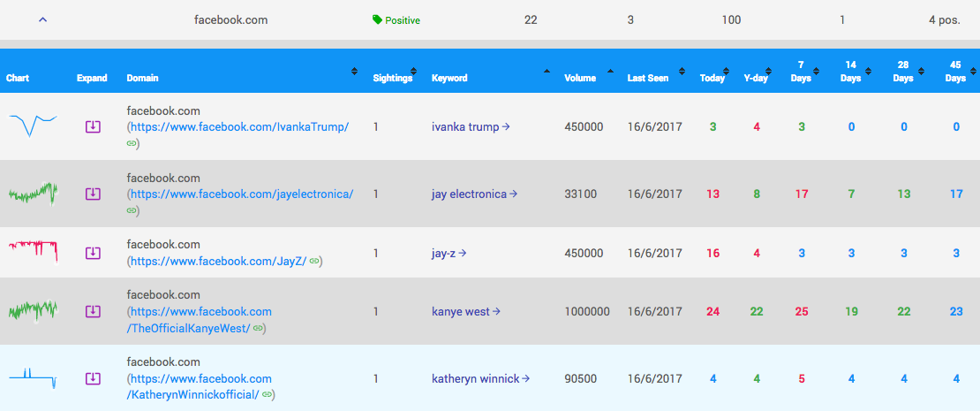The image size is (980, 411).
Task: Open expand icon for ivanka trump row
Action: coord(93,127)
